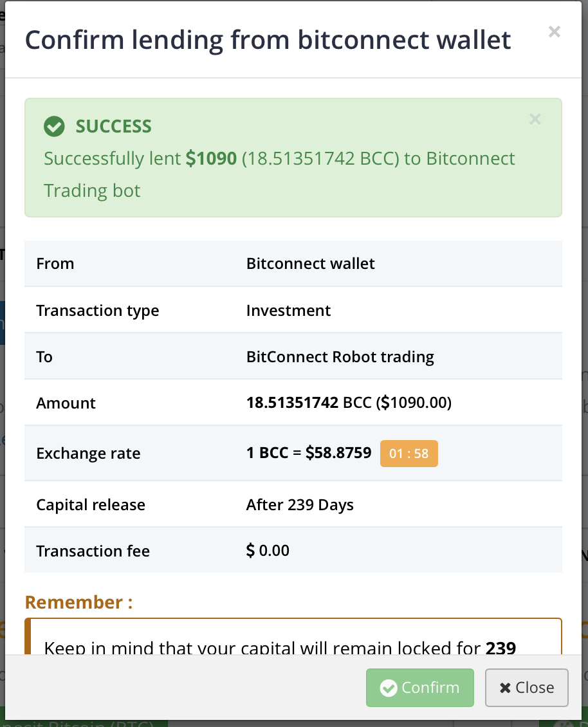
Task: Click the '$ 0.00' transaction fee value
Action: coord(268,551)
